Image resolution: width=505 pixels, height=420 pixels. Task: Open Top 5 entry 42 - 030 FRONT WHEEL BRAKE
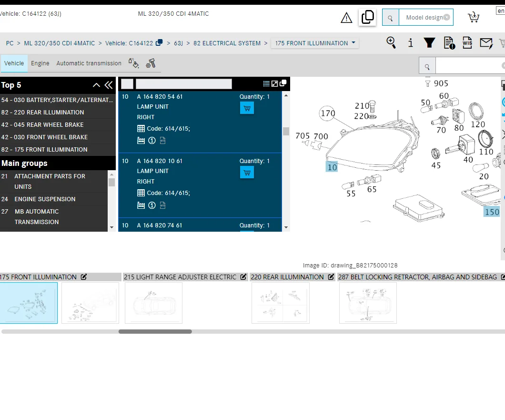tap(58, 137)
